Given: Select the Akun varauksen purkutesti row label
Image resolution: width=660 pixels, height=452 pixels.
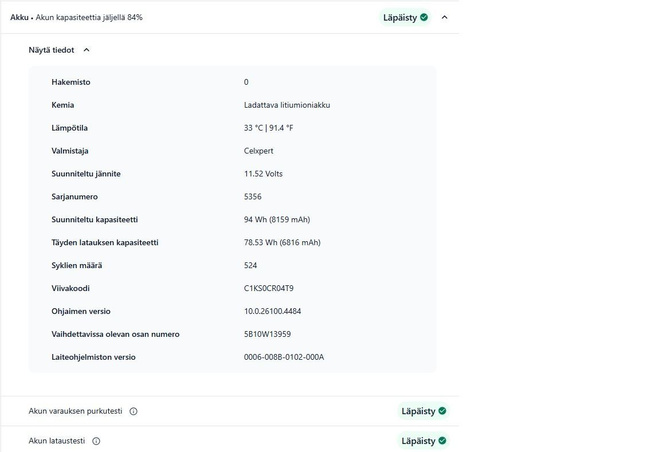Looking at the screenshot, I should click(x=75, y=411).
